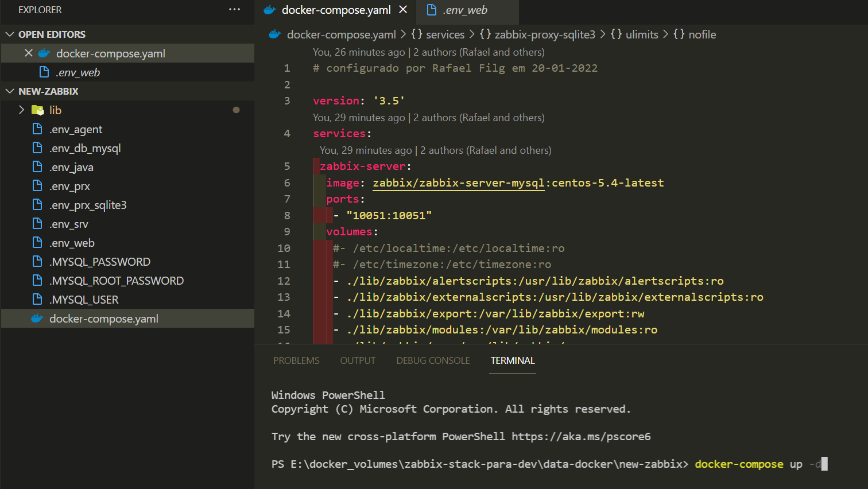Viewport: 868px width, 489px height.
Task: Close docker-compose.yaml in open editors list
Action: (x=29, y=53)
